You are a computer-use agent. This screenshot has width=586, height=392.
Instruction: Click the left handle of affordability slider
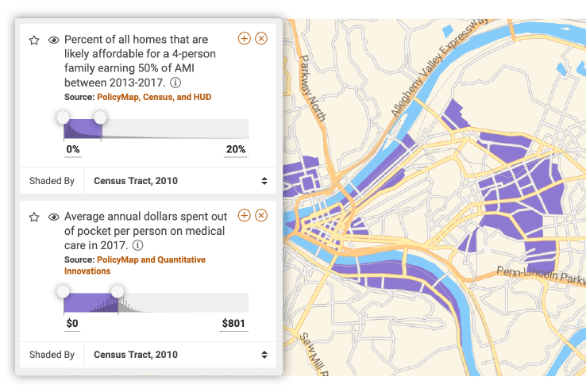point(64,117)
